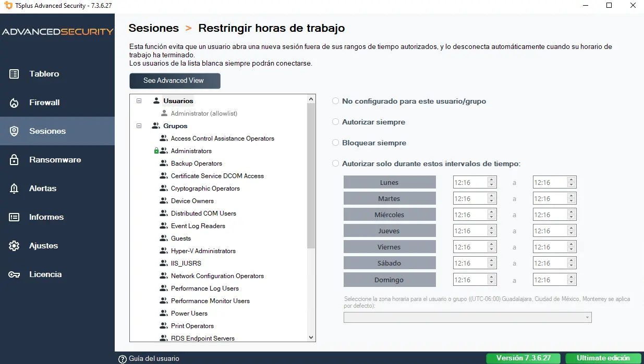Select Network Configuration Operators group
Screen dimensions: 644x364
tap(217, 275)
